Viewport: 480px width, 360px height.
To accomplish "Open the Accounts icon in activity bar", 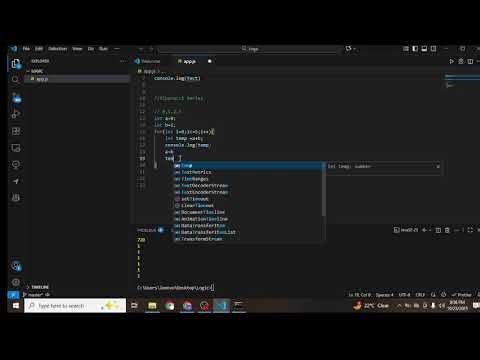I will point(16,266).
